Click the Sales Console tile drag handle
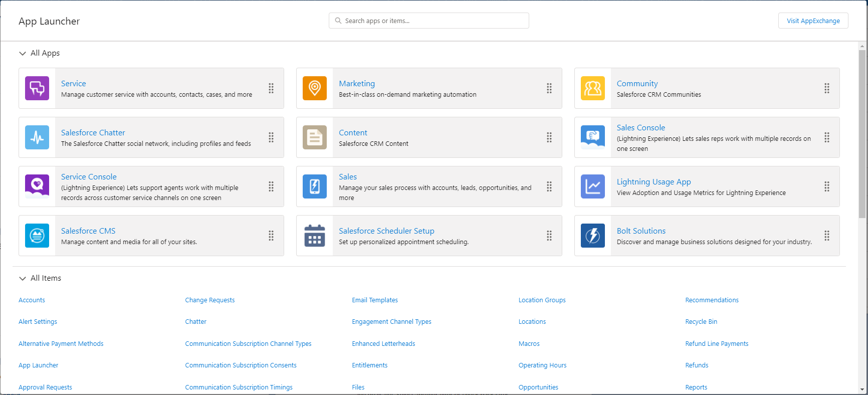868x395 pixels. 827,137
